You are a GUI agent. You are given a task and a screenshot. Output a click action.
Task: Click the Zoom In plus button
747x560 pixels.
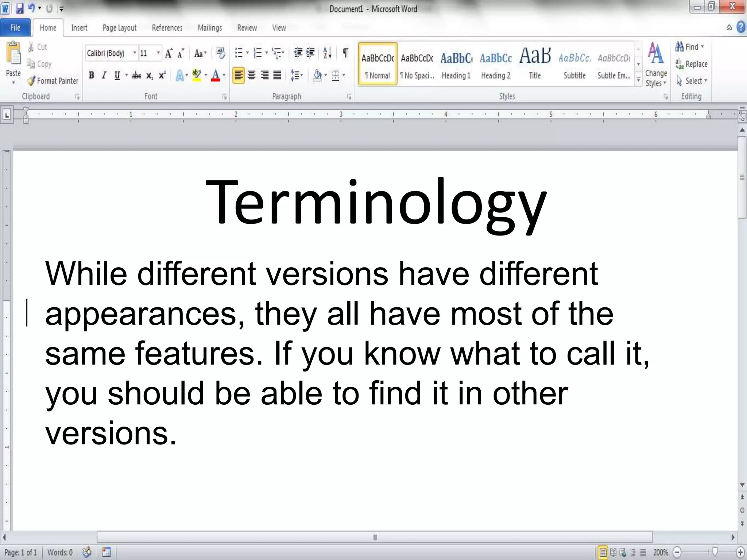click(x=740, y=552)
